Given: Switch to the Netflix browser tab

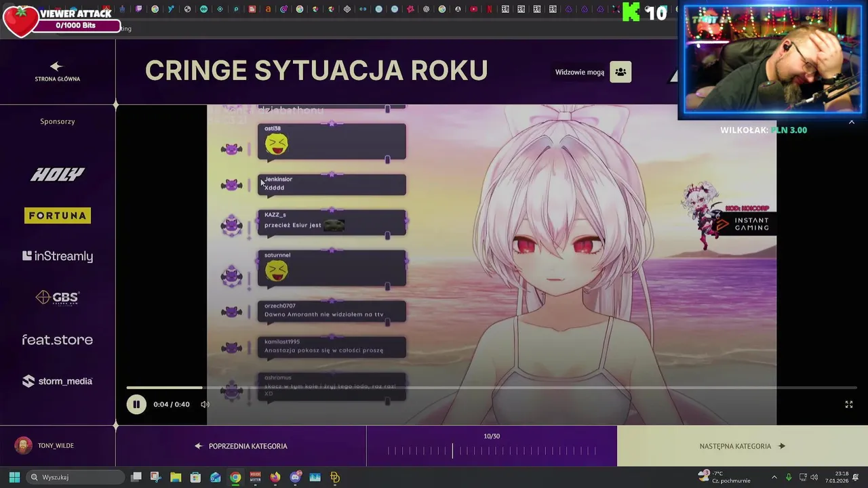Looking at the screenshot, I should [x=489, y=9].
